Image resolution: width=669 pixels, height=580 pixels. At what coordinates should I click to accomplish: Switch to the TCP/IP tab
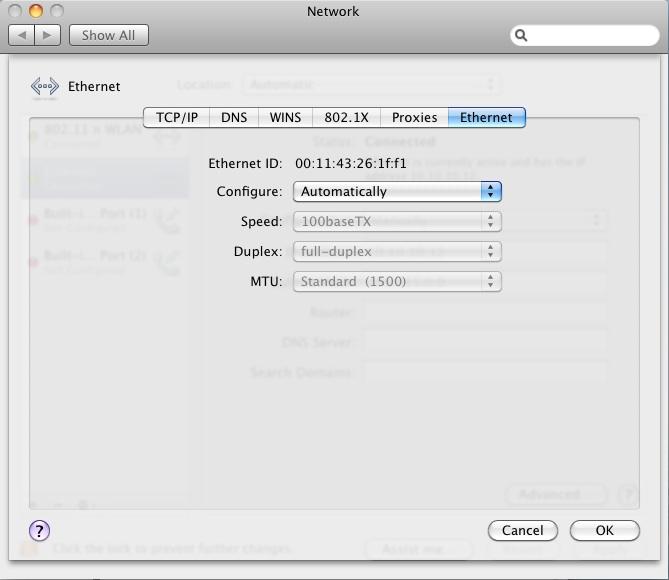point(177,117)
